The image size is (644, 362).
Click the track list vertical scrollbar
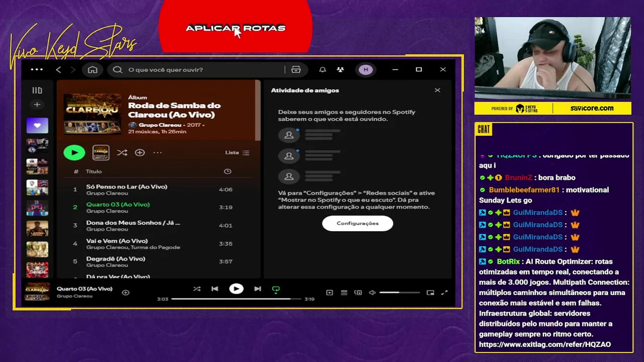click(x=258, y=111)
